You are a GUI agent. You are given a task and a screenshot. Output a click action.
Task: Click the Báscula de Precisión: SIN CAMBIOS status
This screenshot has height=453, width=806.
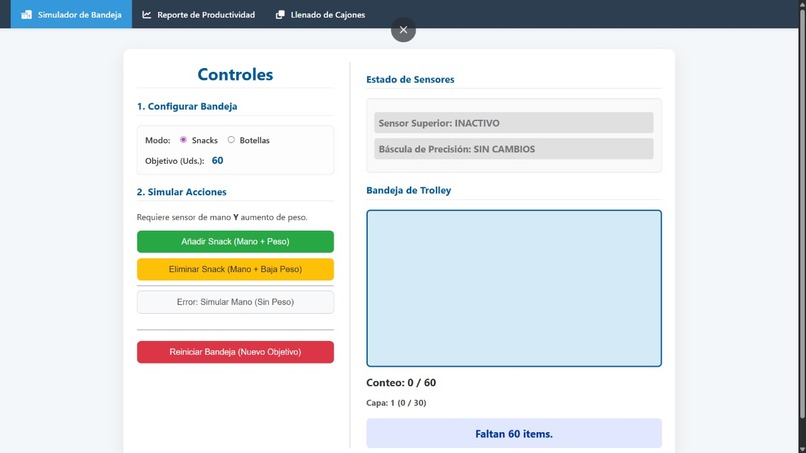(x=514, y=149)
